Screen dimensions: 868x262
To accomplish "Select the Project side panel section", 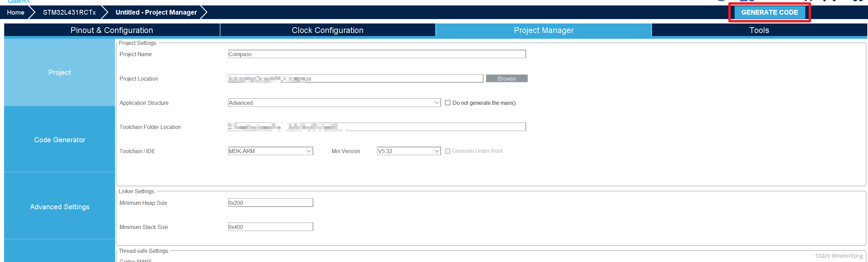I will [x=60, y=72].
